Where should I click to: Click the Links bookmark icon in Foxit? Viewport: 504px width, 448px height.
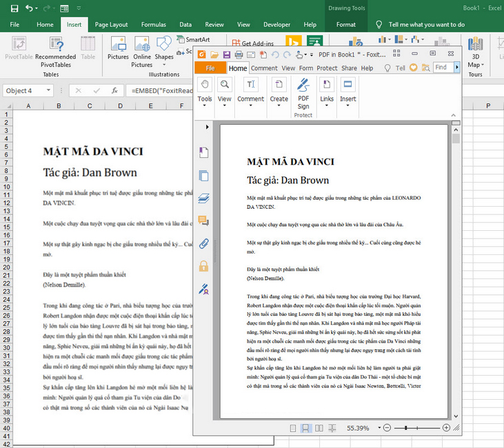point(327,85)
